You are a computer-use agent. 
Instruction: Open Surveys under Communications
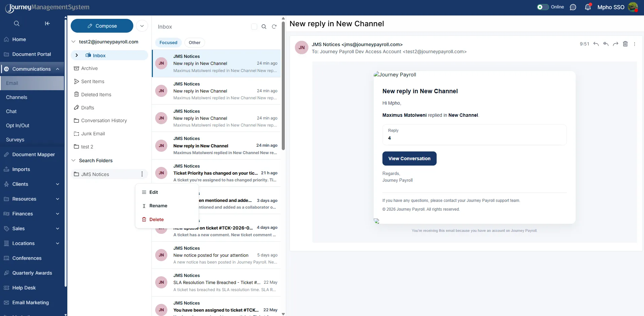pos(32,140)
